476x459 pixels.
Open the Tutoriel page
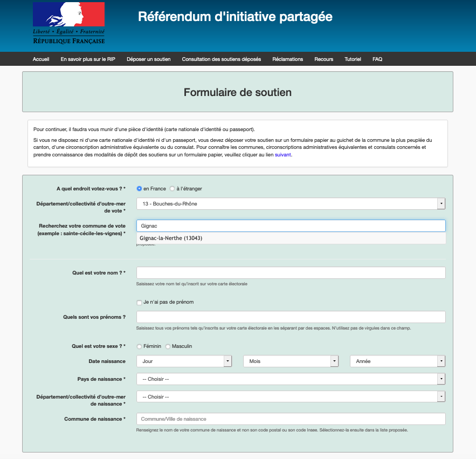click(353, 59)
